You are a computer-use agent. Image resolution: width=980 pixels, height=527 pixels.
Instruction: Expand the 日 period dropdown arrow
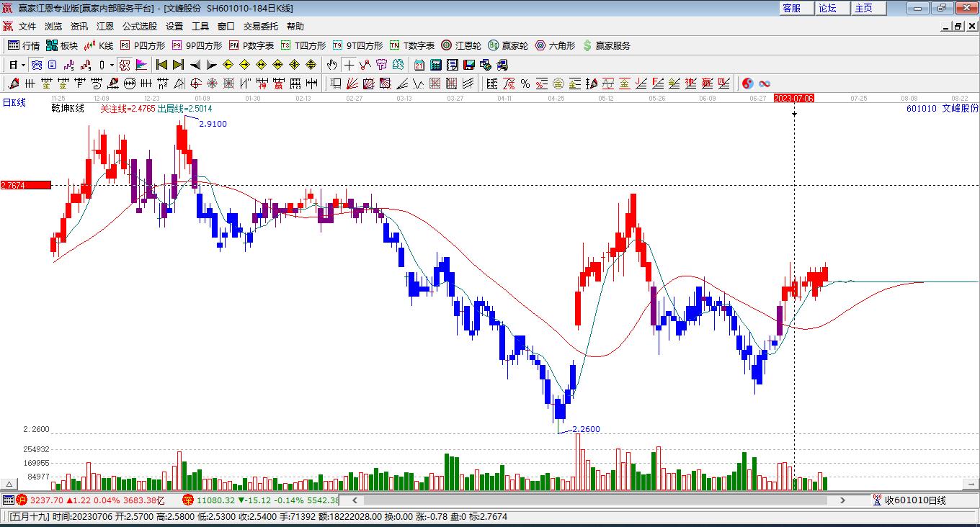24,65
